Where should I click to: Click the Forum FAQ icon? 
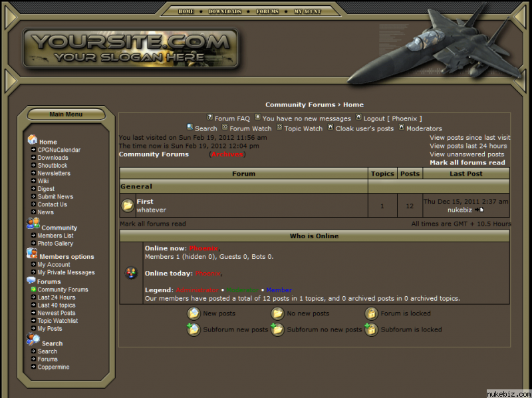click(x=210, y=117)
